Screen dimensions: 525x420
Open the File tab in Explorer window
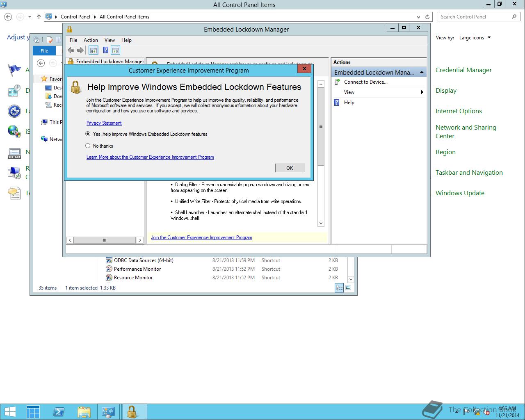tap(44, 51)
